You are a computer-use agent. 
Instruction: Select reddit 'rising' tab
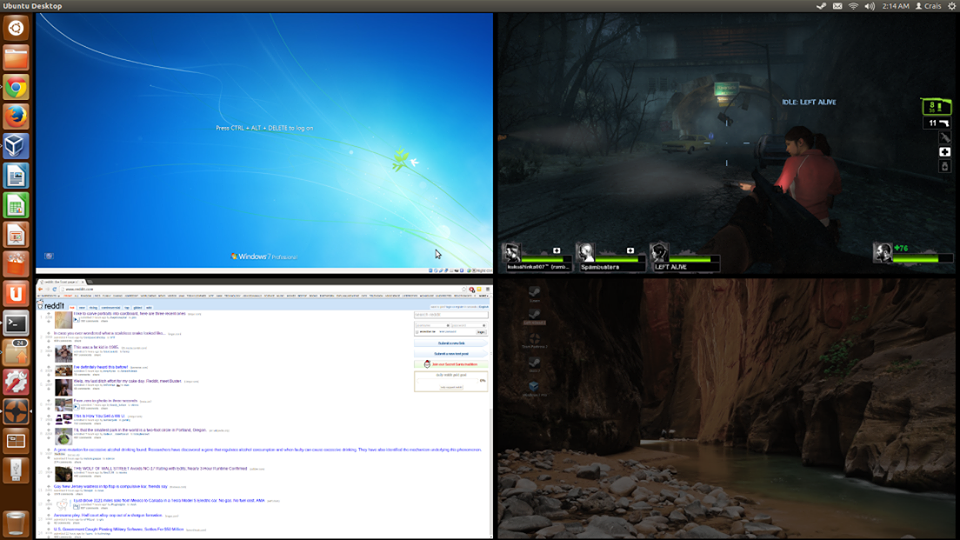tap(93, 307)
